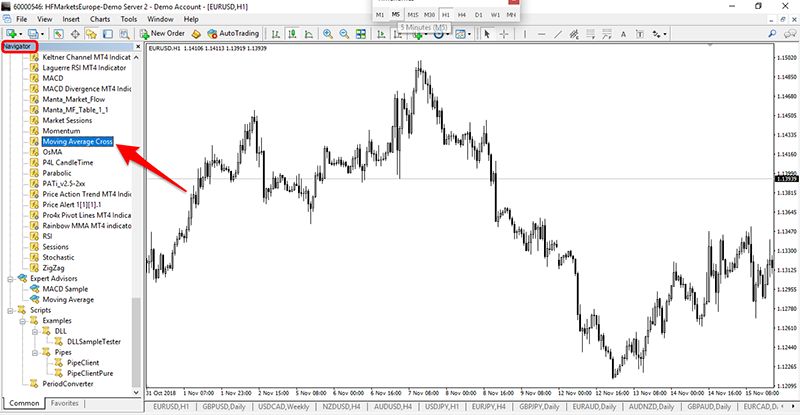The image size is (800, 415).
Task: Collapse the Scripts tree node
Action: (10, 310)
